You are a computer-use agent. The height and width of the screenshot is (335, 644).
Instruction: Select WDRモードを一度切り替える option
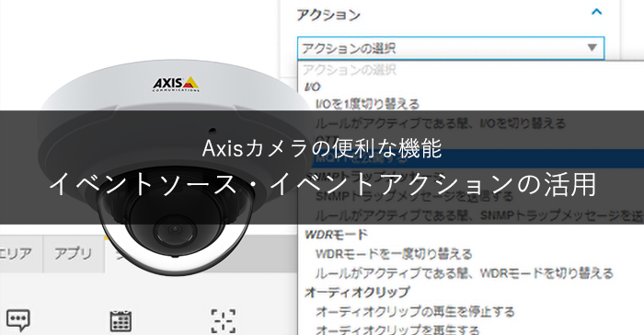[x=394, y=254]
